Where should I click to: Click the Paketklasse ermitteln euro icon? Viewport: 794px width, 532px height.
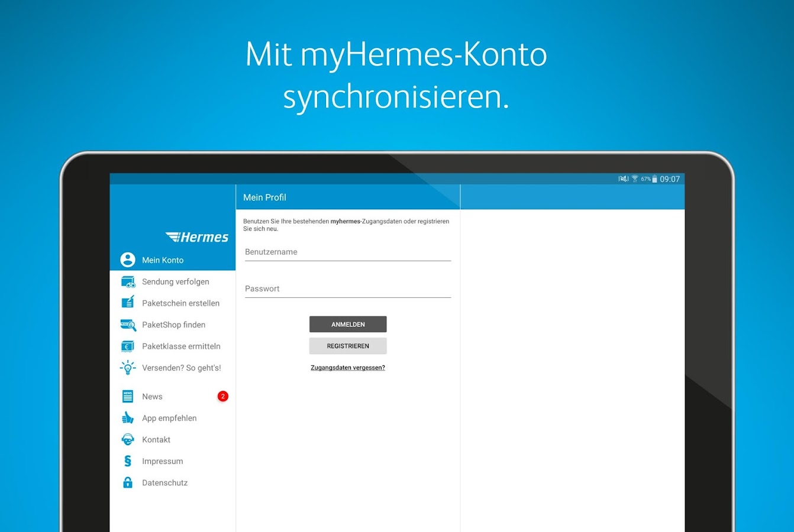pos(128,346)
